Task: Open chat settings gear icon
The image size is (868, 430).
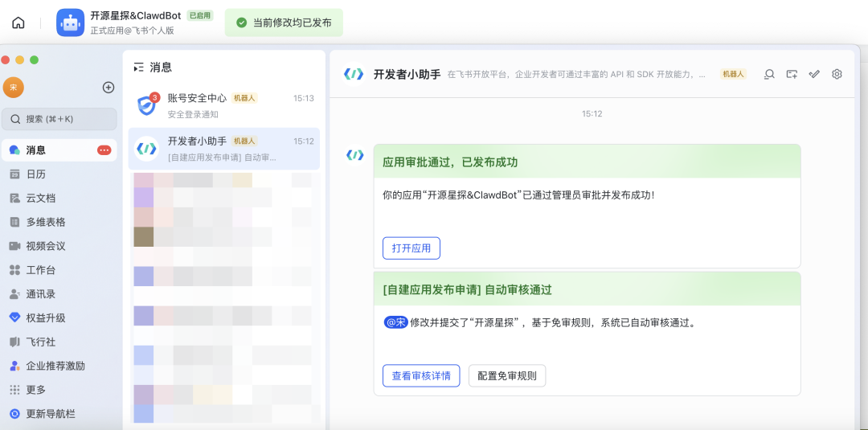Action: [x=837, y=74]
